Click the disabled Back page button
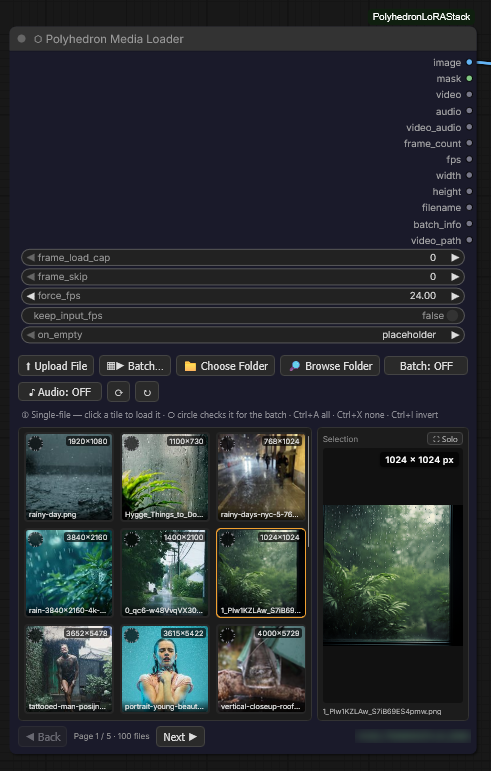 tap(43, 737)
